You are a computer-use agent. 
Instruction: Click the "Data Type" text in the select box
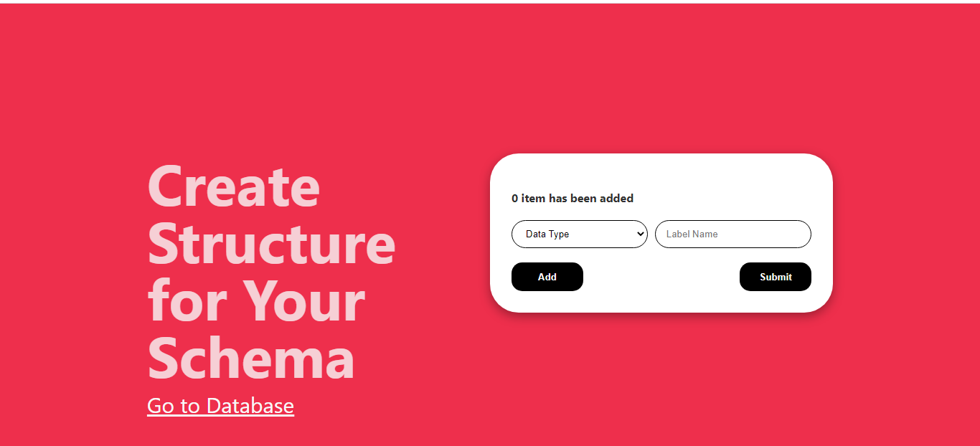coord(547,234)
